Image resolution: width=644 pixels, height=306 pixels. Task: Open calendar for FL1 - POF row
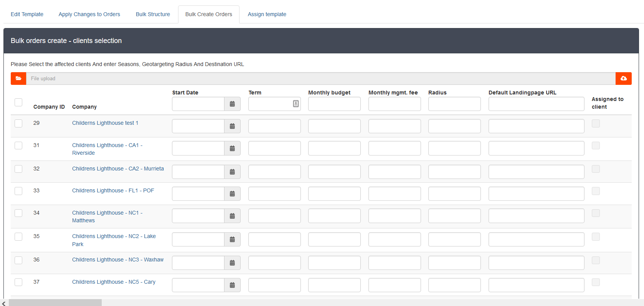coord(232,194)
